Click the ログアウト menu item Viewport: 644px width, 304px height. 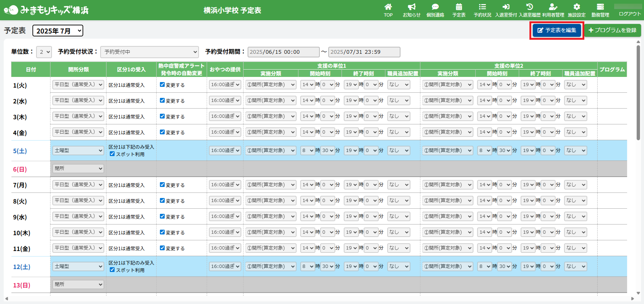pos(630,14)
